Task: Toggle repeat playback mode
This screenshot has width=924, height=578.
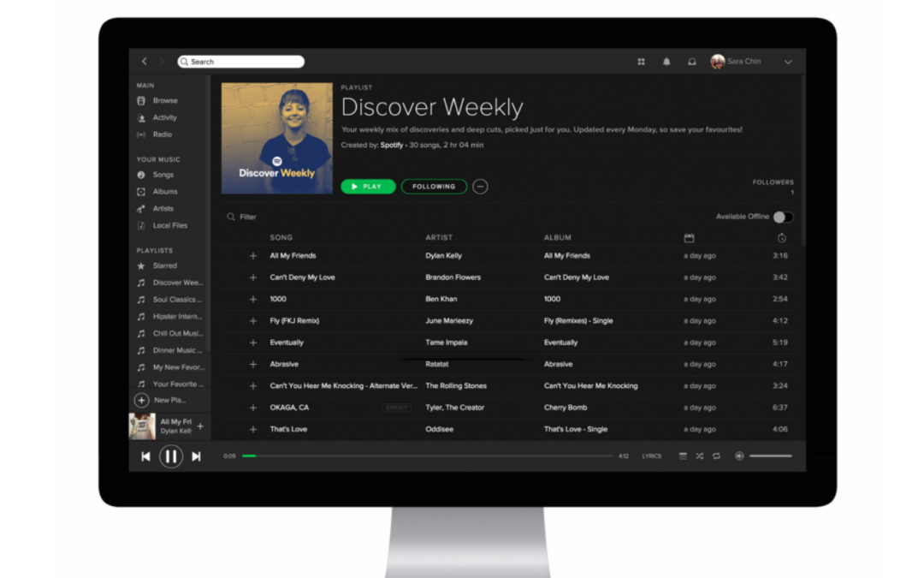Action: 717,456
